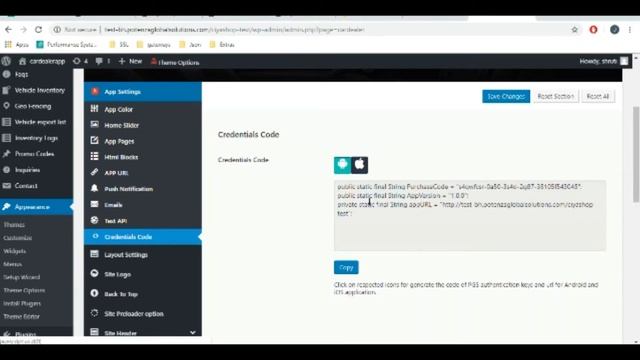Bookmark the page with the star icon

tap(575, 29)
